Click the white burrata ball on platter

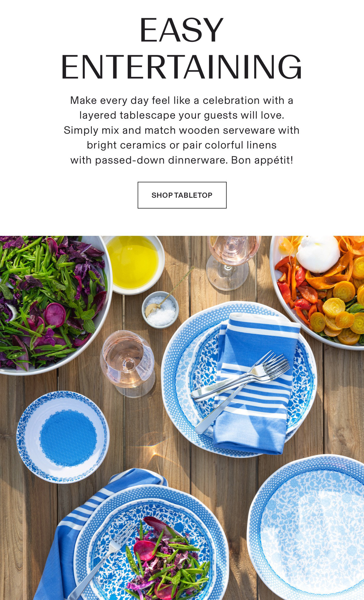(318, 254)
